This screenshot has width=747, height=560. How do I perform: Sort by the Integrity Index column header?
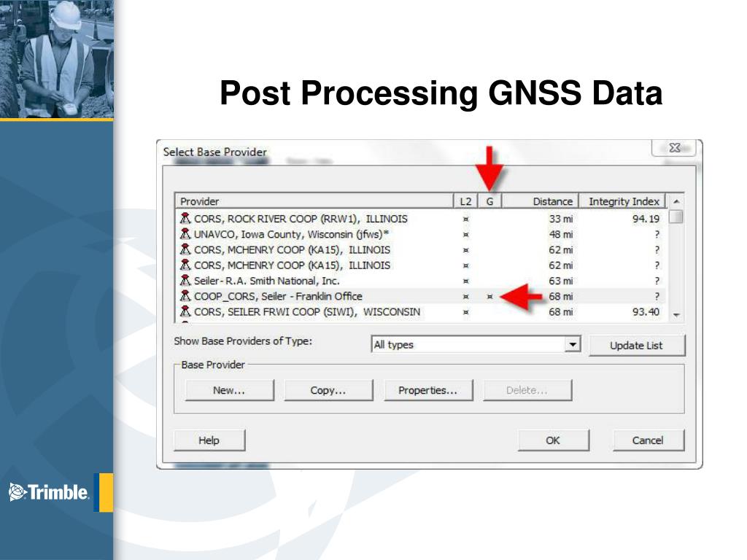[x=622, y=201]
